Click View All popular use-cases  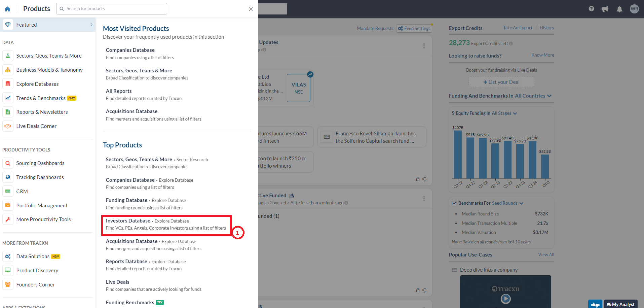click(546, 254)
